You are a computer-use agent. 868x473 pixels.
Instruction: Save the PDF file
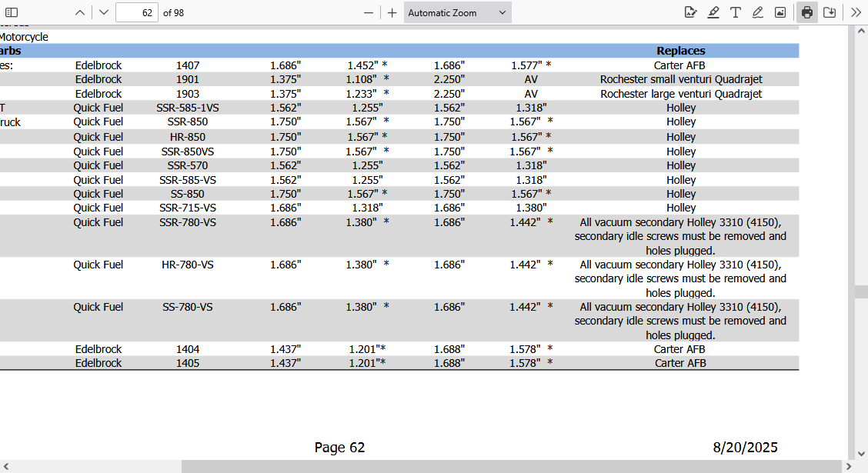pyautogui.click(x=830, y=13)
